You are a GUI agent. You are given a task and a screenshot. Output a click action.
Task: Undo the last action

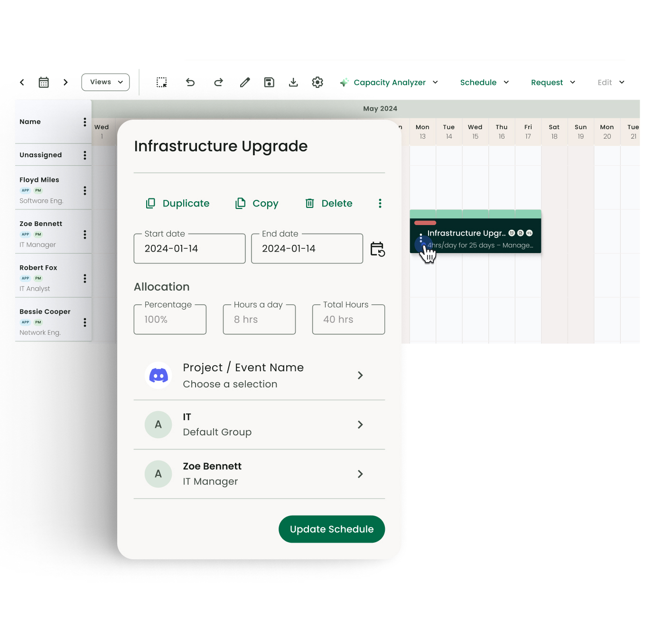point(190,82)
